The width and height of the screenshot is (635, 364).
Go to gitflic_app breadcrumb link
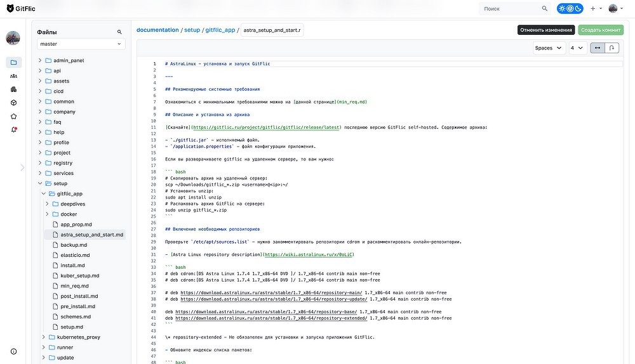coord(220,30)
